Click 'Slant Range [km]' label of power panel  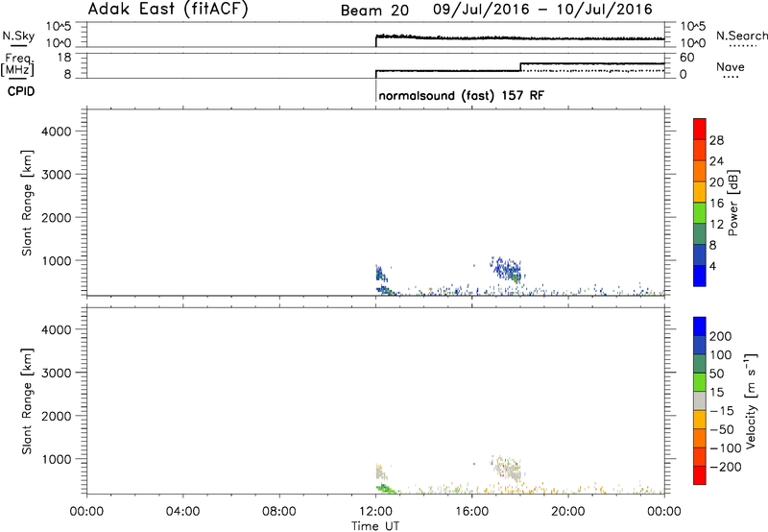coord(27,203)
